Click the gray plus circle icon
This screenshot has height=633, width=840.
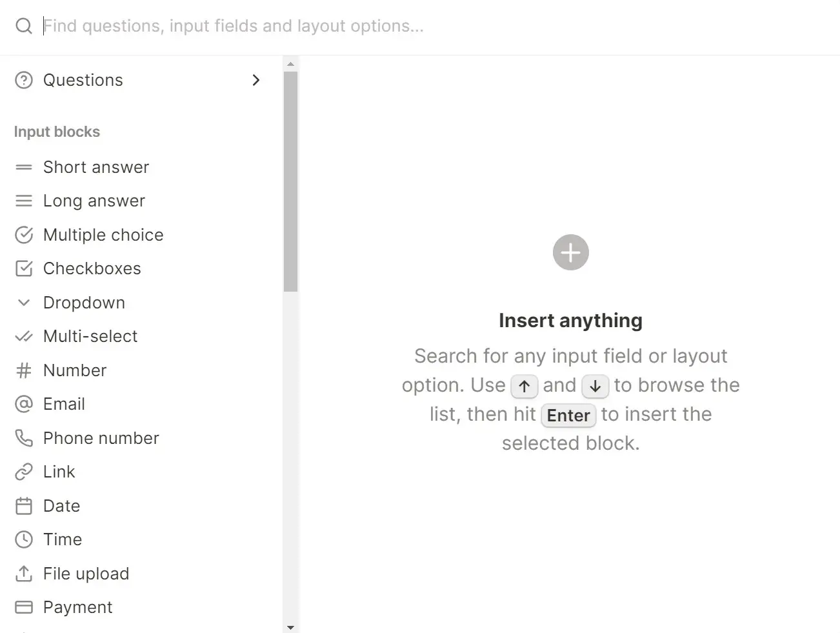pyautogui.click(x=571, y=252)
